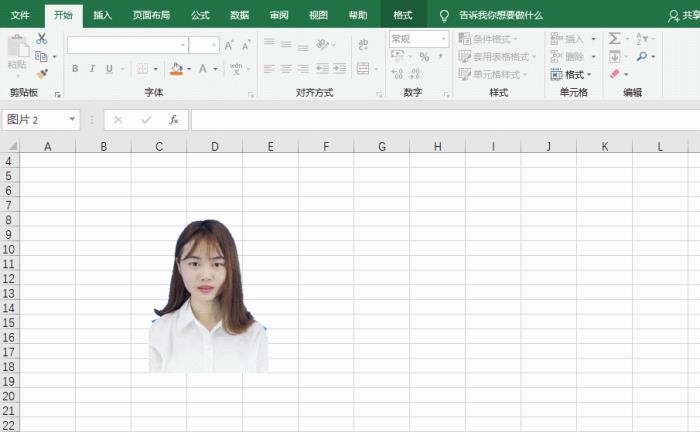Click the Find & Select magnifier icon
This screenshot has width=700, height=432.
click(x=641, y=56)
